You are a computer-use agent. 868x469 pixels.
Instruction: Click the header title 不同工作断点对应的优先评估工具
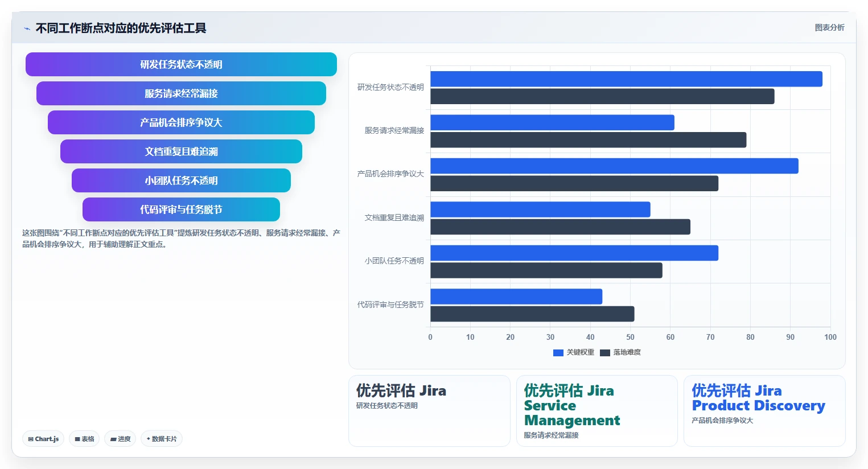121,28
